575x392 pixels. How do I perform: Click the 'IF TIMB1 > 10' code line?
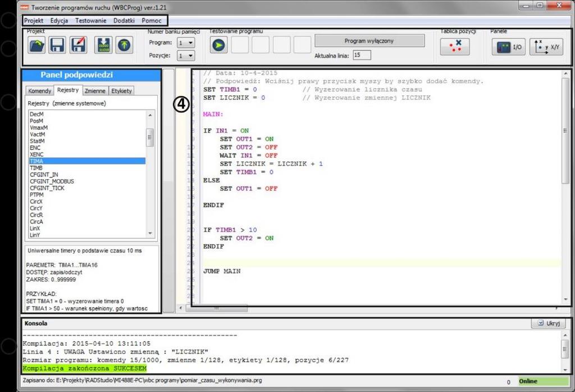tap(230, 230)
